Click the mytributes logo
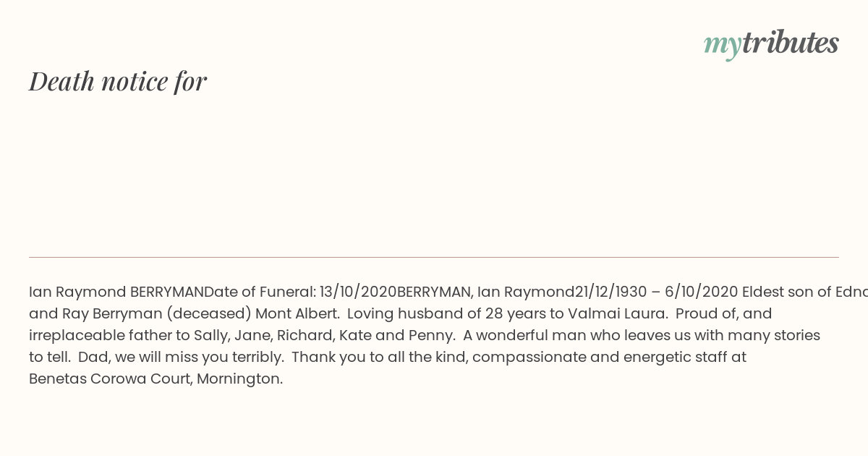 coord(771,44)
